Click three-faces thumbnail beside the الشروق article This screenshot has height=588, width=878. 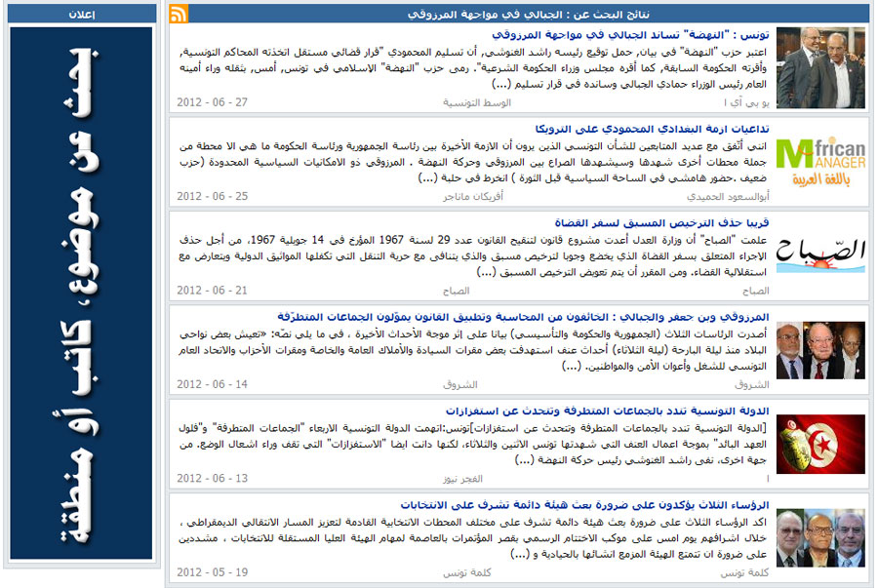[x=820, y=350]
